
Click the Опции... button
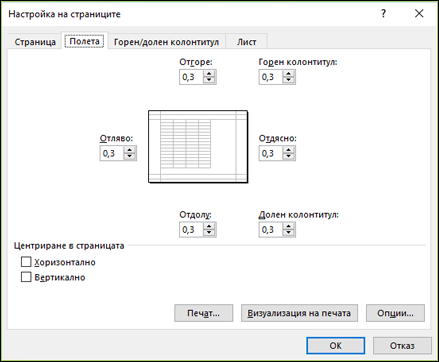[x=395, y=313]
